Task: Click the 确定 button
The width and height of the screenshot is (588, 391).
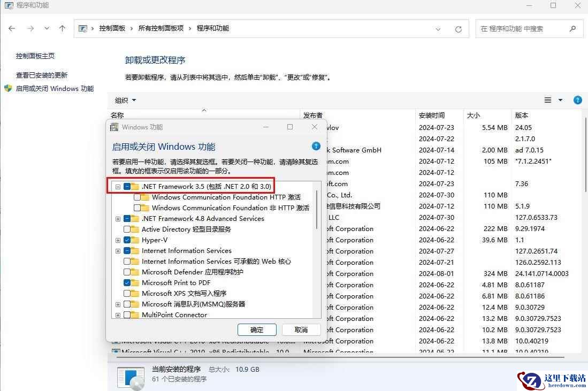Action: point(257,329)
